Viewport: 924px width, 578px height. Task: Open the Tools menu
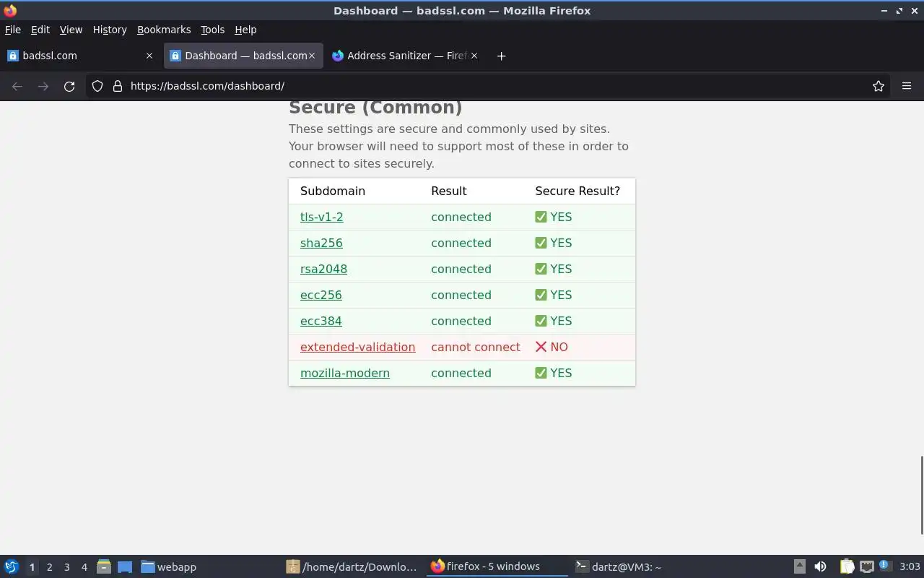[213, 30]
